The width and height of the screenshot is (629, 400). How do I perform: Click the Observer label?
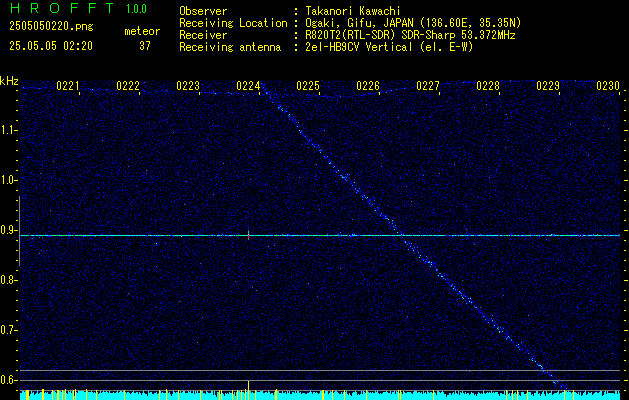203,12
